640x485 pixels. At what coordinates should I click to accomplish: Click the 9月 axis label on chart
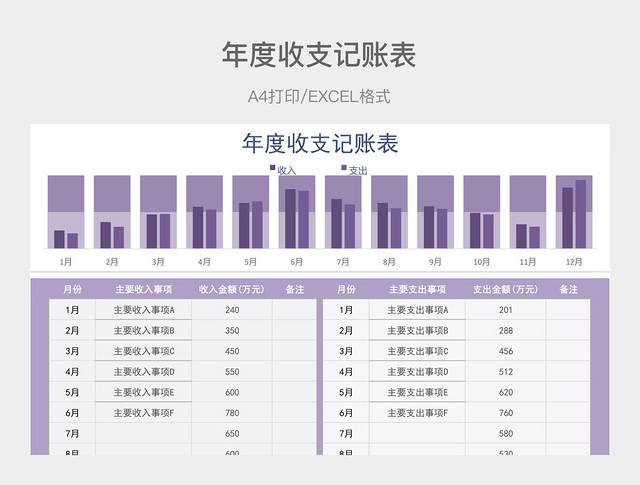click(435, 262)
